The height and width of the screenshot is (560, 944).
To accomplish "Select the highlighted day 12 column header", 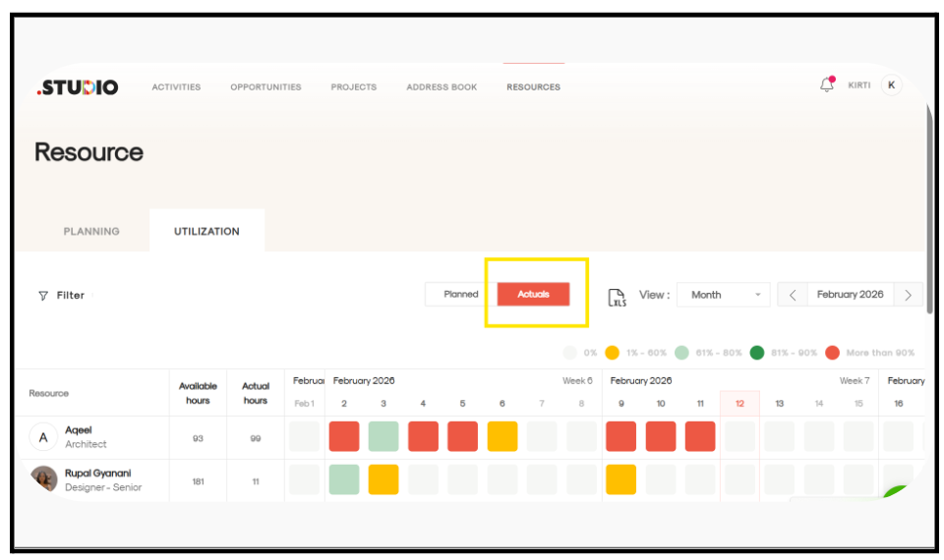I will [739, 404].
